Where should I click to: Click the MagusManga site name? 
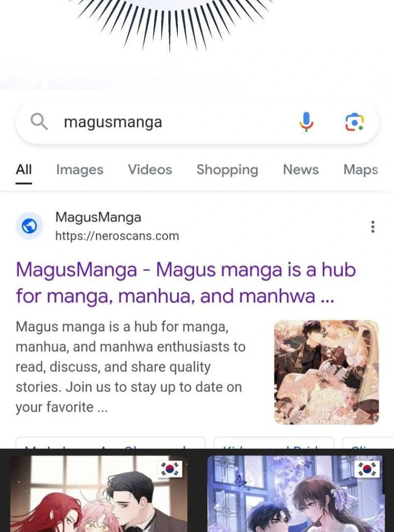[x=98, y=217]
